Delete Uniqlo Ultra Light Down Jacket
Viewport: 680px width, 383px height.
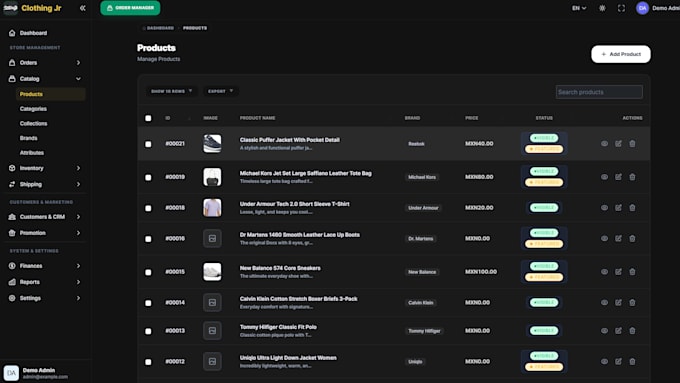click(632, 361)
